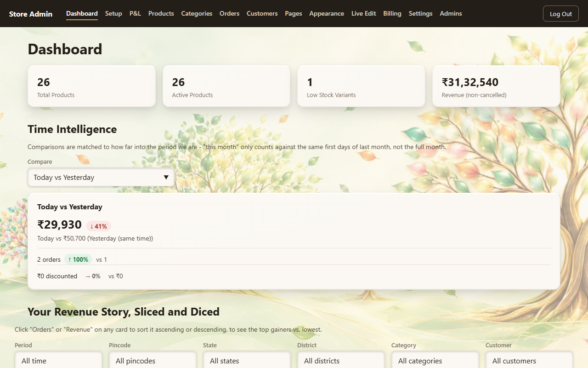Image resolution: width=588 pixels, height=368 pixels.
Task: Switch to Live Edit
Action: tap(364, 13)
